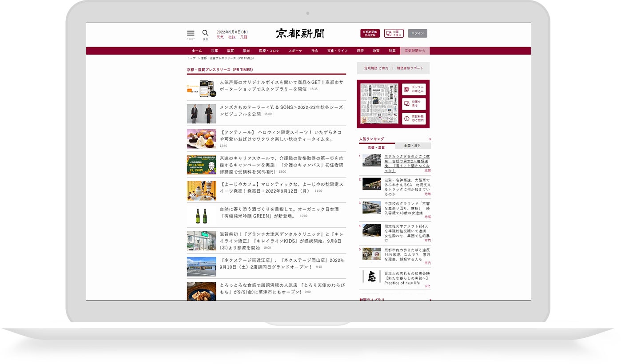Open the 特集 nav tab
Viewport: 621px width, 364px height.
click(x=392, y=51)
